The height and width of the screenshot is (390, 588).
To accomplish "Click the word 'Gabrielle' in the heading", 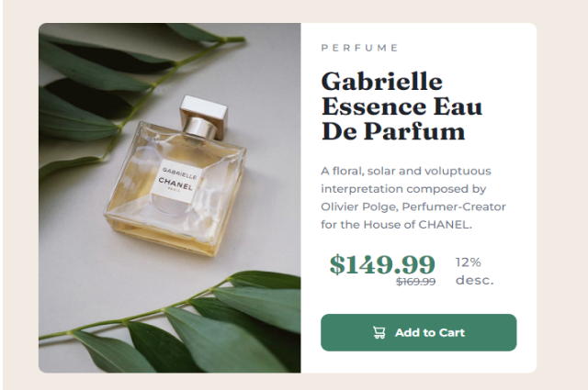I will click(x=382, y=82).
